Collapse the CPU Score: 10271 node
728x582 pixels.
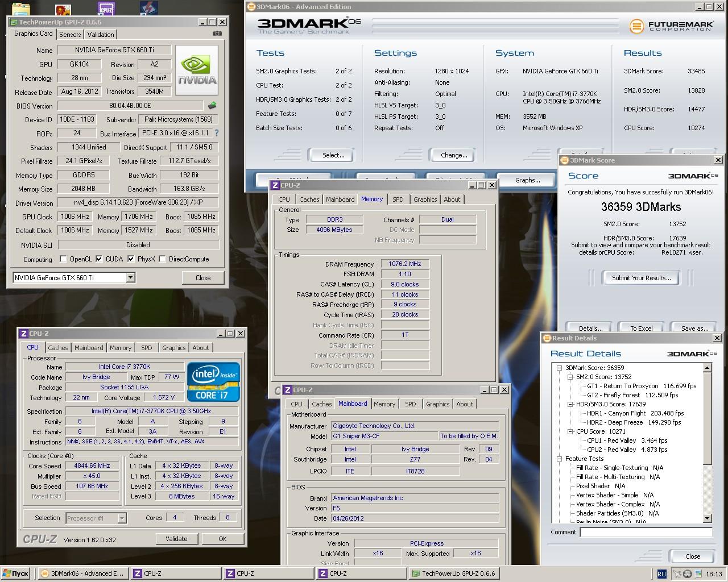tap(570, 431)
